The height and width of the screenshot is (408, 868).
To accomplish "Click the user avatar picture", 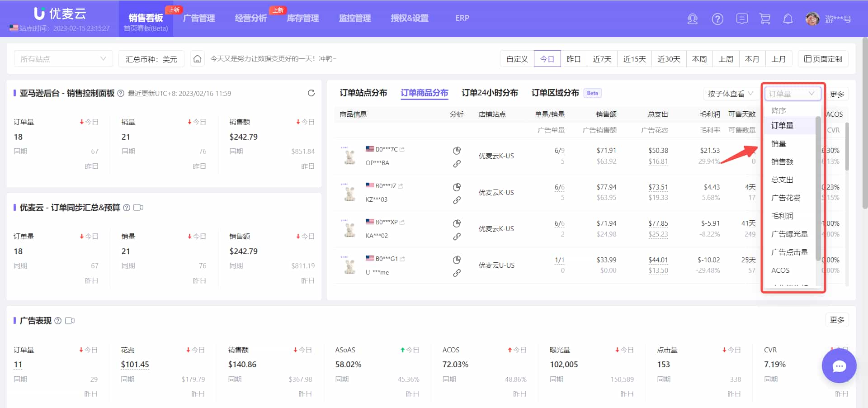I will (812, 19).
